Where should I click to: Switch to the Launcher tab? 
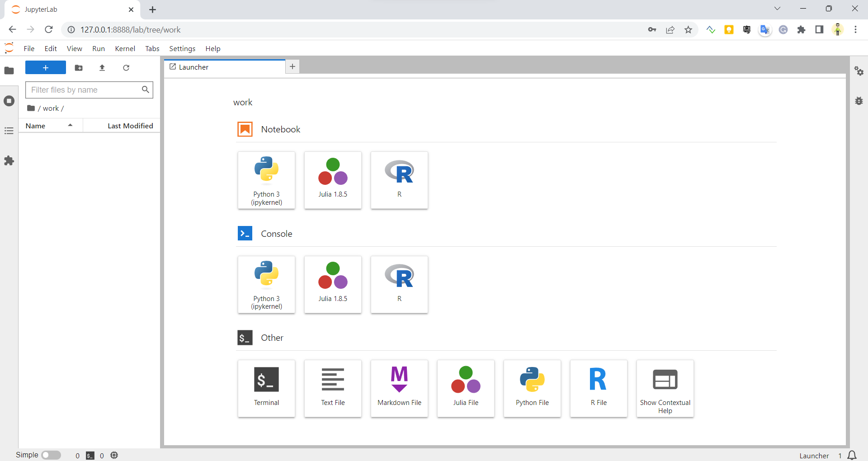[193, 67]
